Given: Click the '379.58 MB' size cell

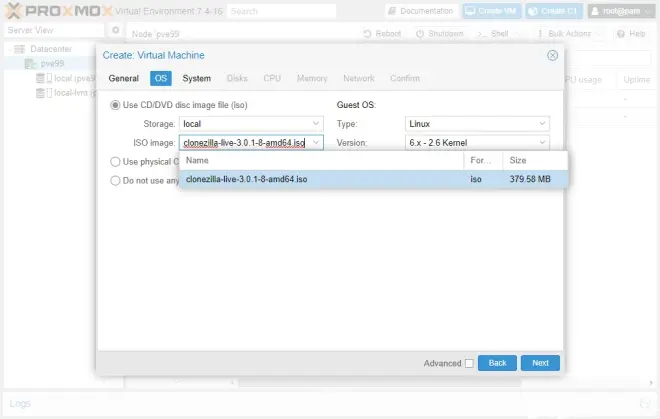Looking at the screenshot, I should 530,179.
